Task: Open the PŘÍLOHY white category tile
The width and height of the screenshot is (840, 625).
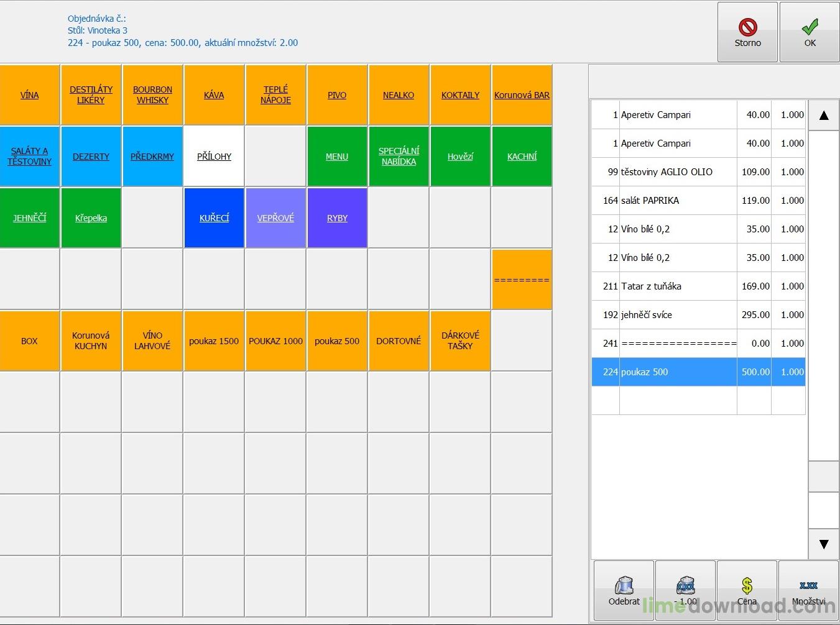Action: click(x=214, y=157)
